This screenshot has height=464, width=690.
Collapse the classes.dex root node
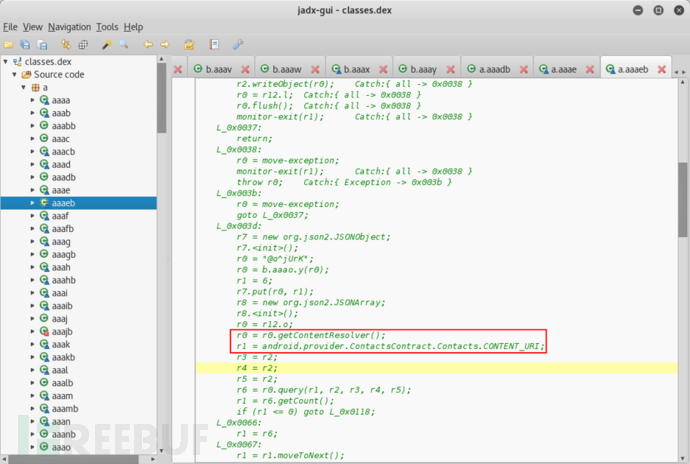6,61
